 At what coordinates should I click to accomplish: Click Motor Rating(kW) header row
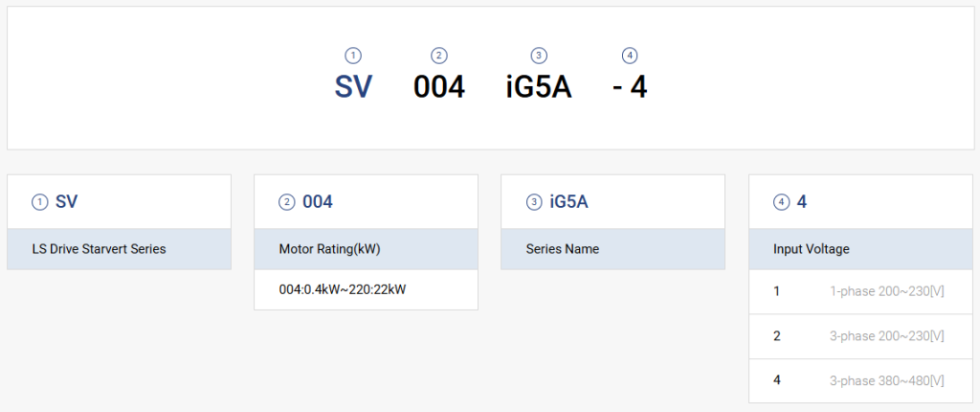pyautogui.click(x=366, y=249)
